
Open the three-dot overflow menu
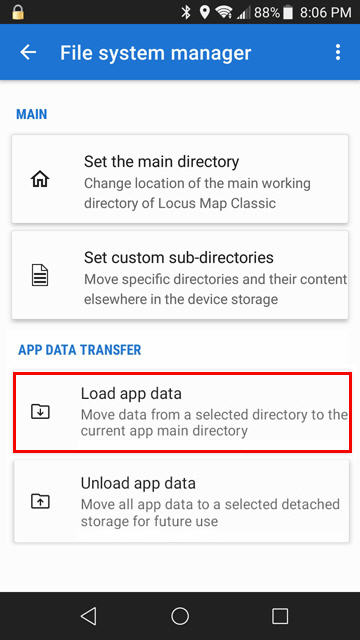click(338, 53)
